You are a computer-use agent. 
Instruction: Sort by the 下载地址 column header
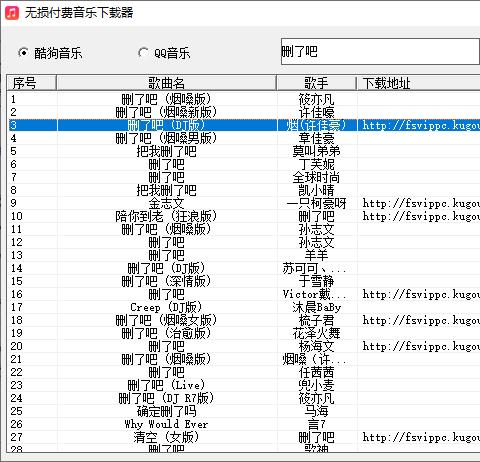(x=418, y=83)
